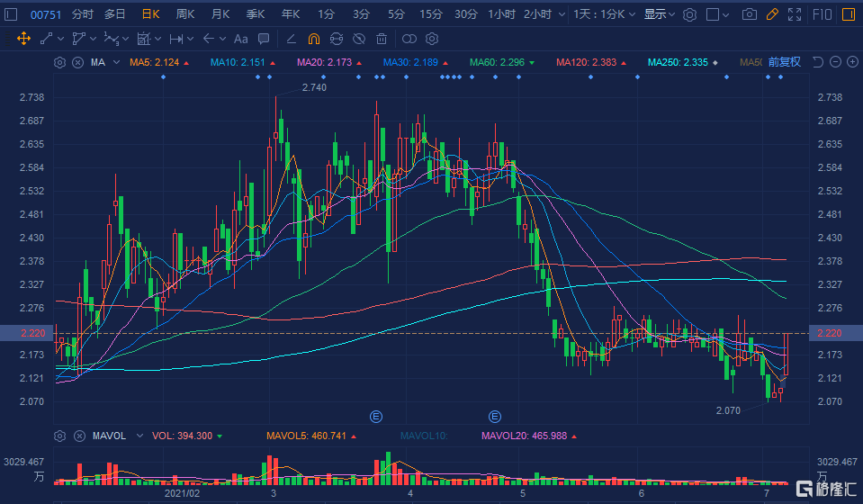
Task: Reset chart zoom with undo arrow
Action: click(818, 61)
